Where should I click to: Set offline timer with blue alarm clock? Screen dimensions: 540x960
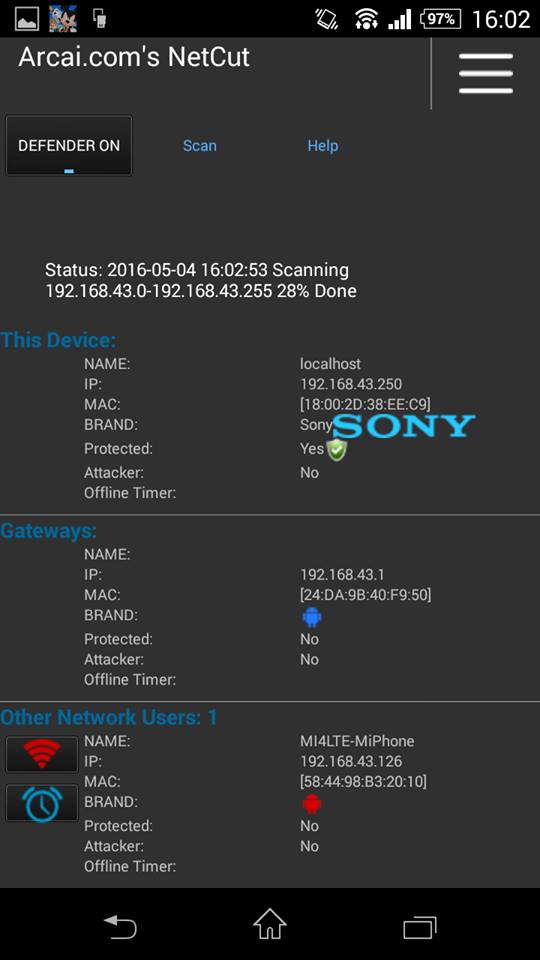pos(42,803)
